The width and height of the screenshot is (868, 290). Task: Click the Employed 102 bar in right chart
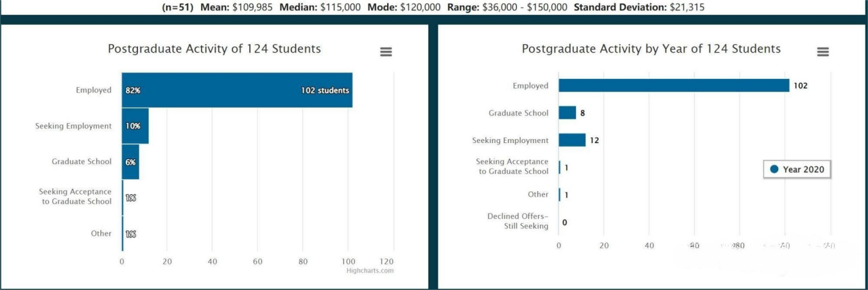click(x=674, y=86)
